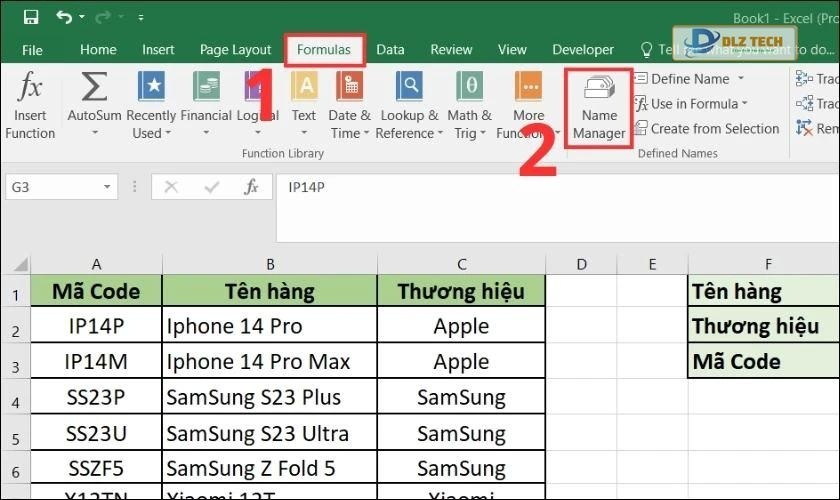Expand the Use in Formula dropdown
The height and width of the screenshot is (500, 840).
745,104
